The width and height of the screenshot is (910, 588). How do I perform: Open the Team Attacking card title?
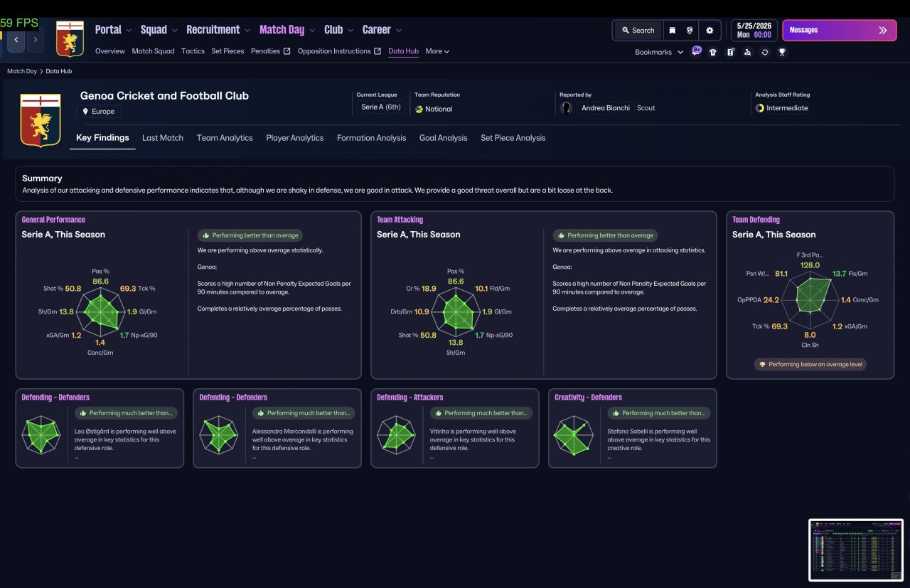[x=400, y=220]
